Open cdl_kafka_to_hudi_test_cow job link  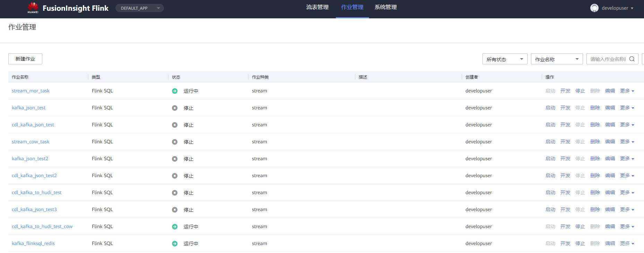42,226
